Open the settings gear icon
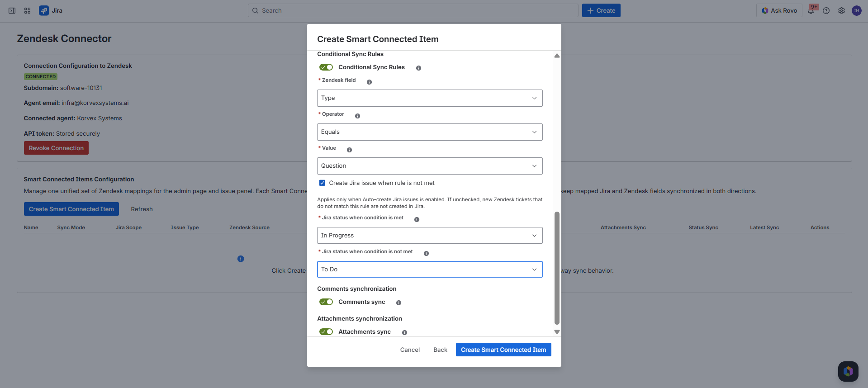 (841, 10)
